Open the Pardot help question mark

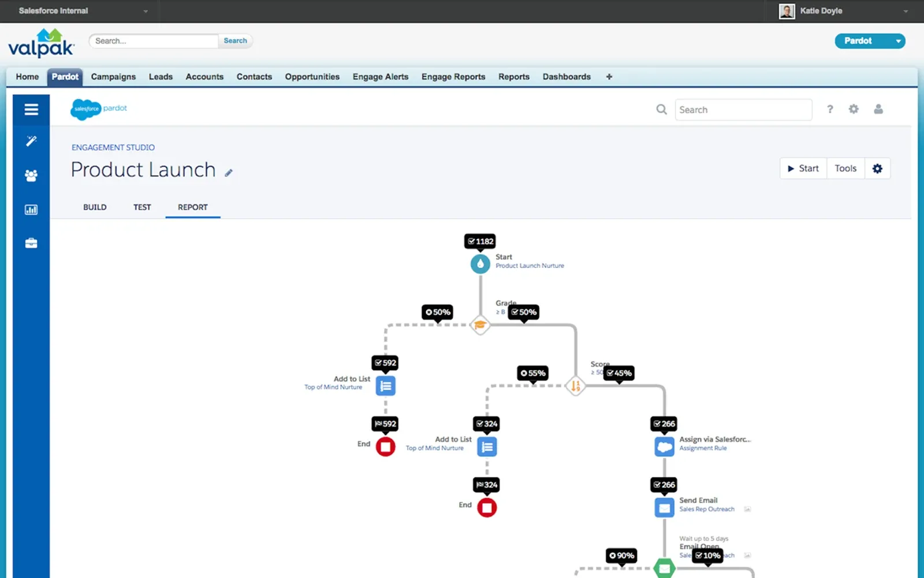(x=830, y=109)
